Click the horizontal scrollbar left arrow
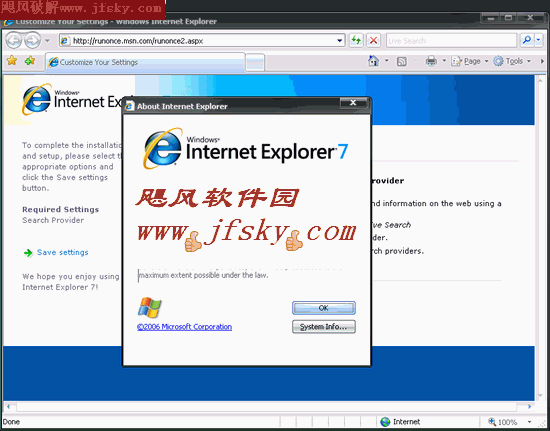 click(x=8, y=407)
